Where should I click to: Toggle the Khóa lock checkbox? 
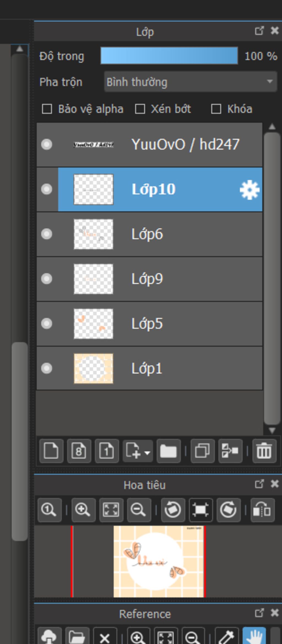click(216, 109)
